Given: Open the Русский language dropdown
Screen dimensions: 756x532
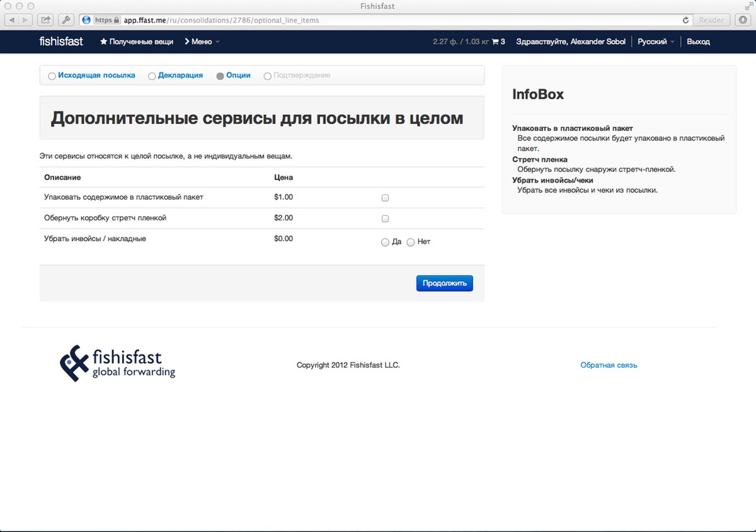Looking at the screenshot, I should click(x=655, y=42).
